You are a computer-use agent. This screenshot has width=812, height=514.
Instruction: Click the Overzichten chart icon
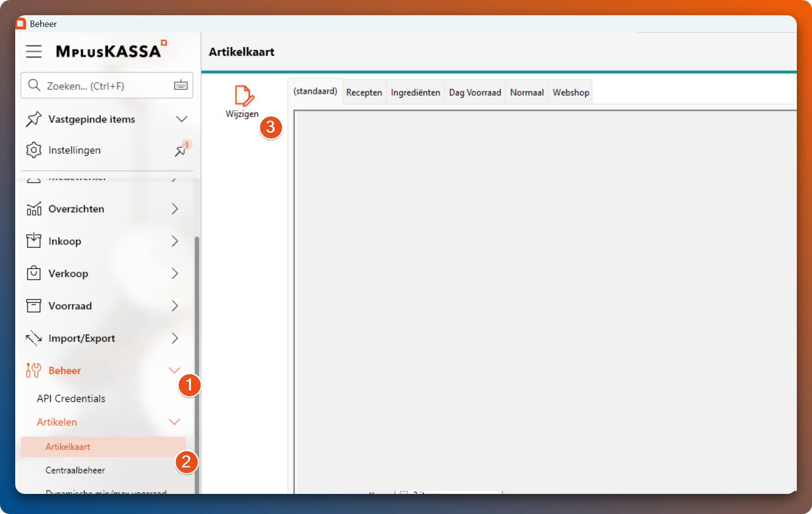point(34,209)
